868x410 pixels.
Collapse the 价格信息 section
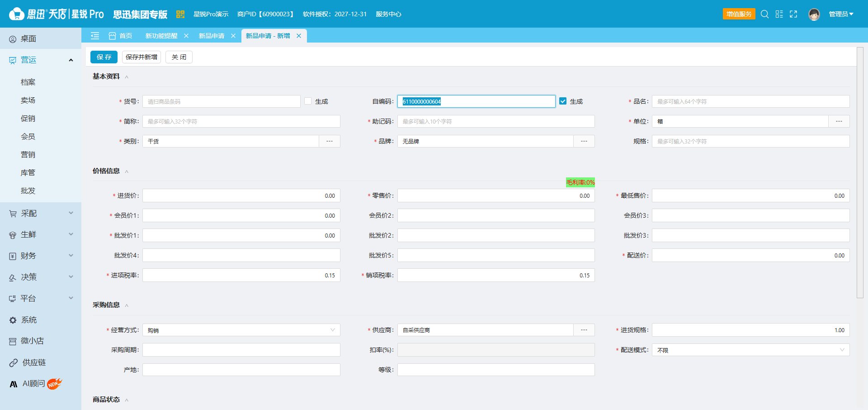coord(127,172)
